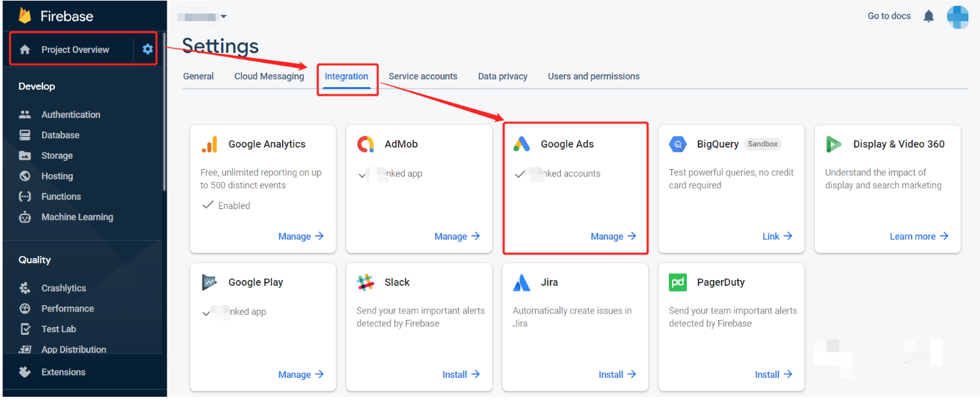Open notifications bell icon
The height and width of the screenshot is (400, 980).
pyautogui.click(x=928, y=16)
